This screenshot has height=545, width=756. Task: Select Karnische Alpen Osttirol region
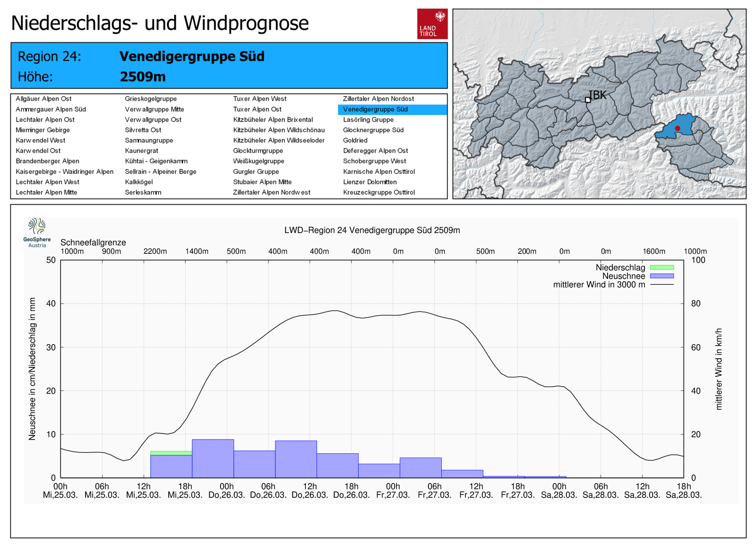[x=379, y=172]
